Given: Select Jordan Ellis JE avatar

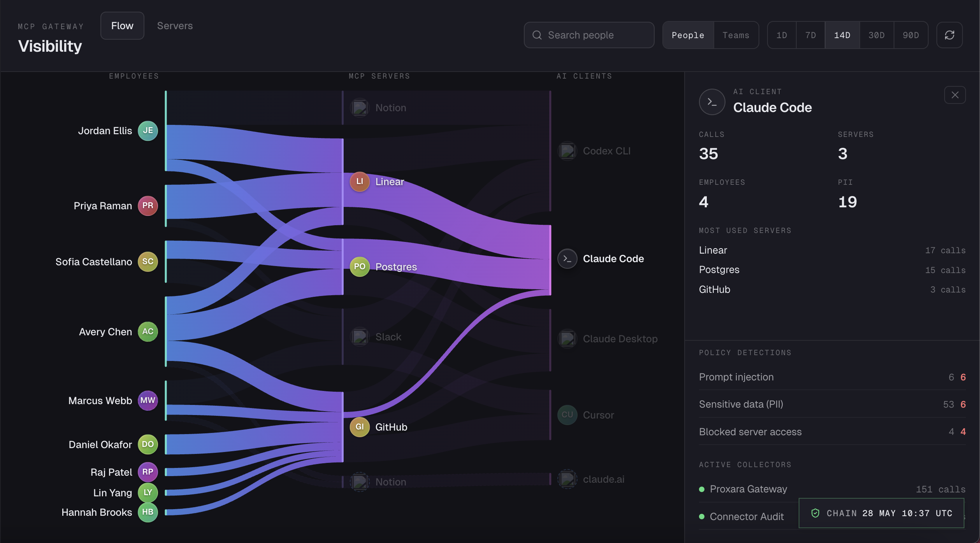Looking at the screenshot, I should pyautogui.click(x=148, y=131).
